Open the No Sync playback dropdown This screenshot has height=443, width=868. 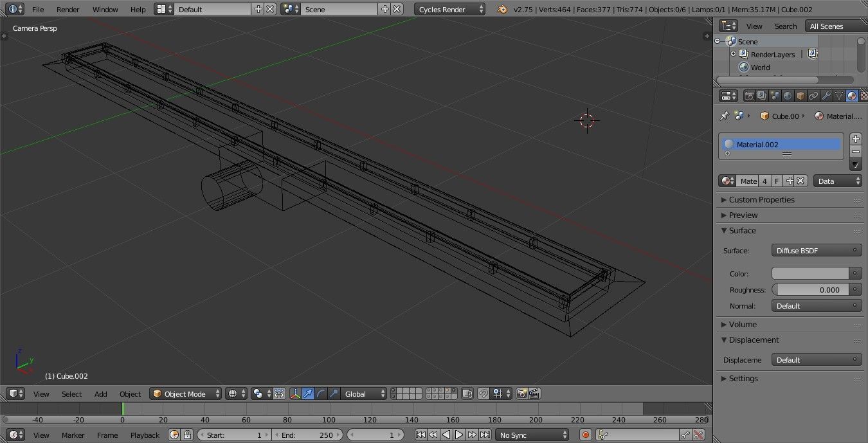pos(532,435)
